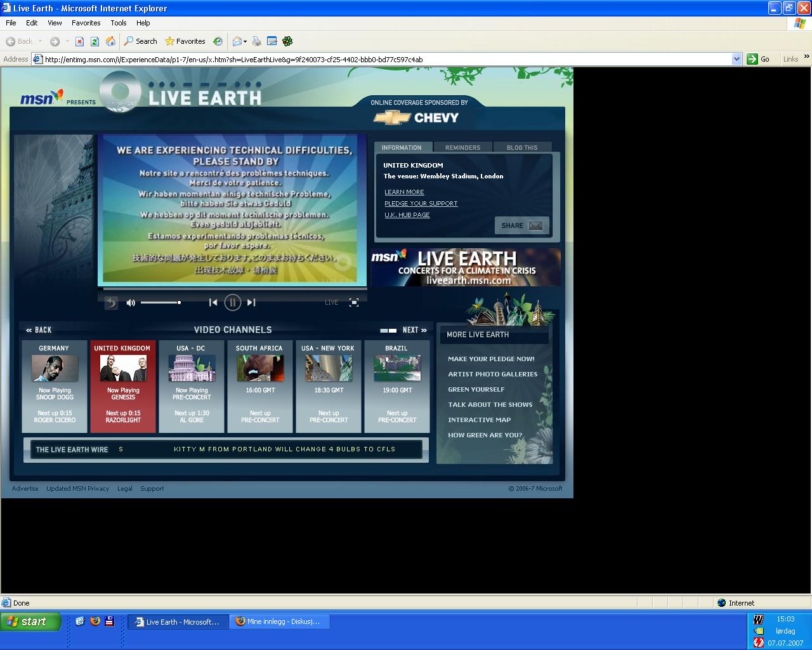
Task: Open the Edit menu
Action: [x=32, y=23]
